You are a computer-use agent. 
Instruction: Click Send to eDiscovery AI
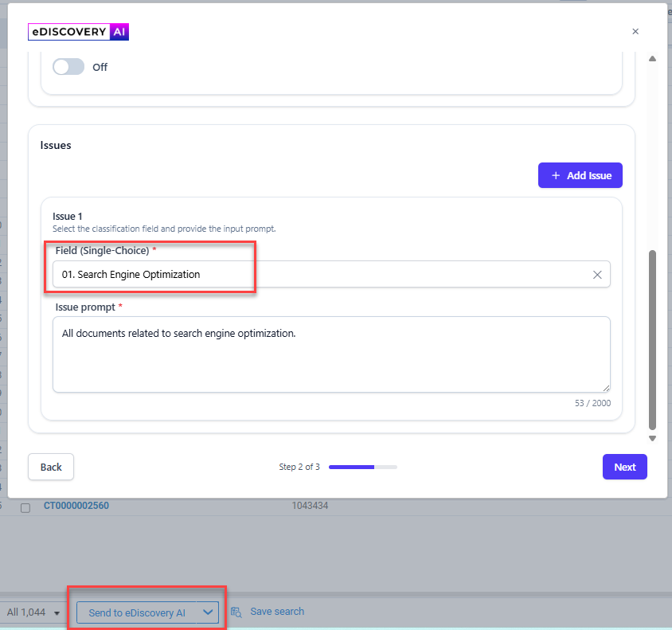(137, 612)
